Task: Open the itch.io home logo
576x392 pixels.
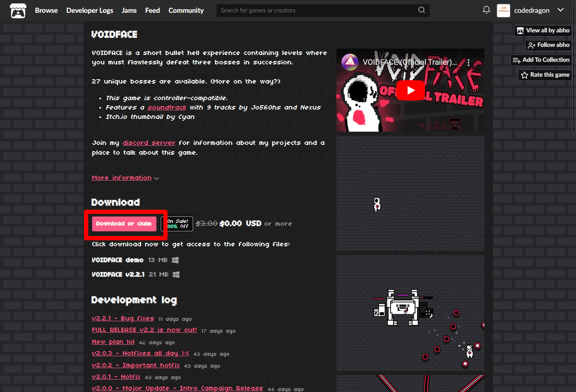Action: [18, 10]
